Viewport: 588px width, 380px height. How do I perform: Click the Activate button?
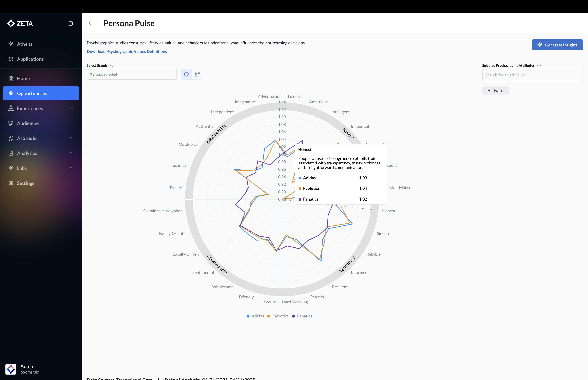pos(495,90)
